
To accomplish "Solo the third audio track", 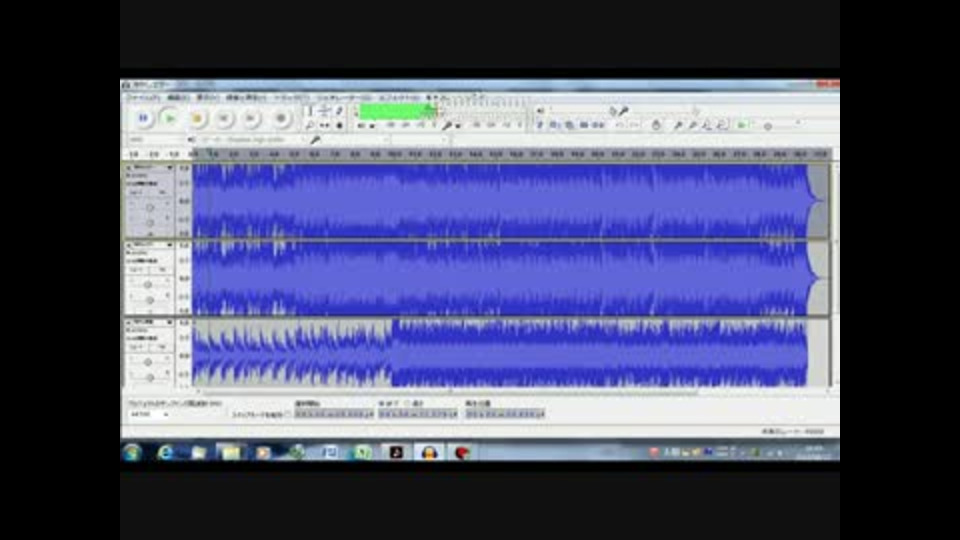I will [x=160, y=347].
